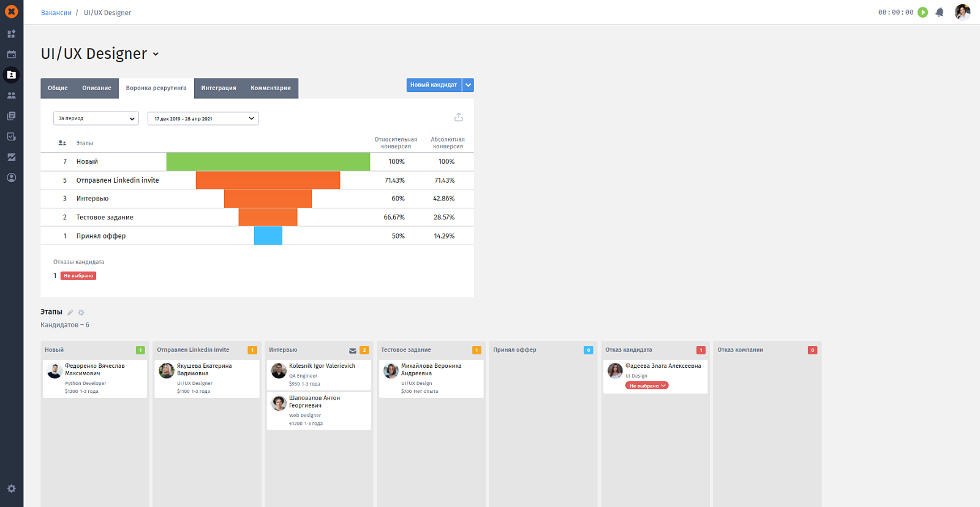Open the user profile avatar menu
980x507 pixels.
pos(962,12)
